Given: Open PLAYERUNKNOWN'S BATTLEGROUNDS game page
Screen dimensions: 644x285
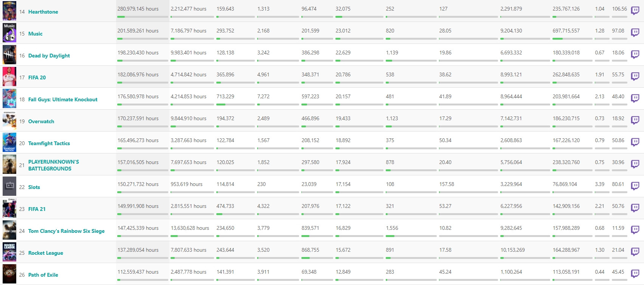Looking at the screenshot, I should click(54, 165).
